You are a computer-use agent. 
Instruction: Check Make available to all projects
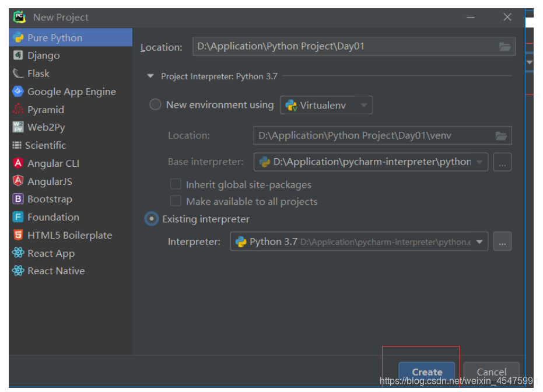coord(176,201)
